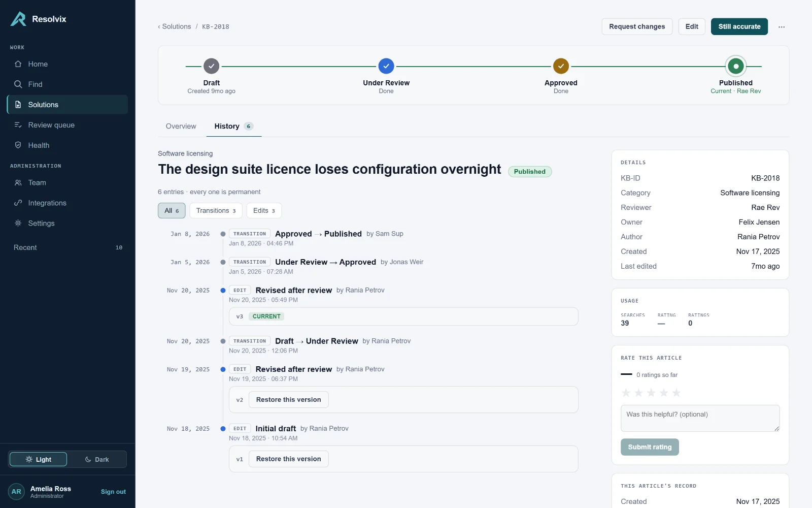812x508 pixels.
Task: Rate the article three stars
Action: 651,393
